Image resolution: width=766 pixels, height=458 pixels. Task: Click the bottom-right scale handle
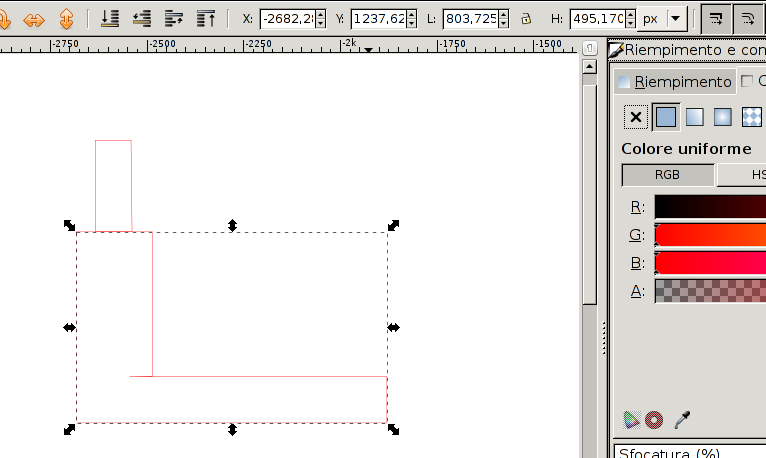(x=393, y=429)
